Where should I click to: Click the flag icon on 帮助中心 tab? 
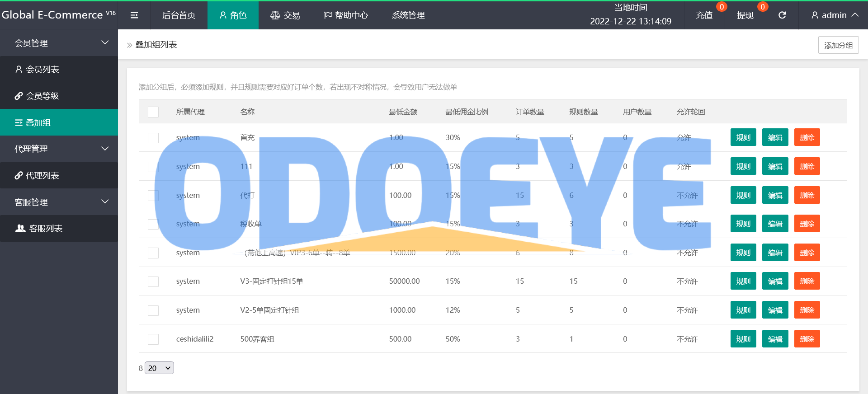coord(328,15)
